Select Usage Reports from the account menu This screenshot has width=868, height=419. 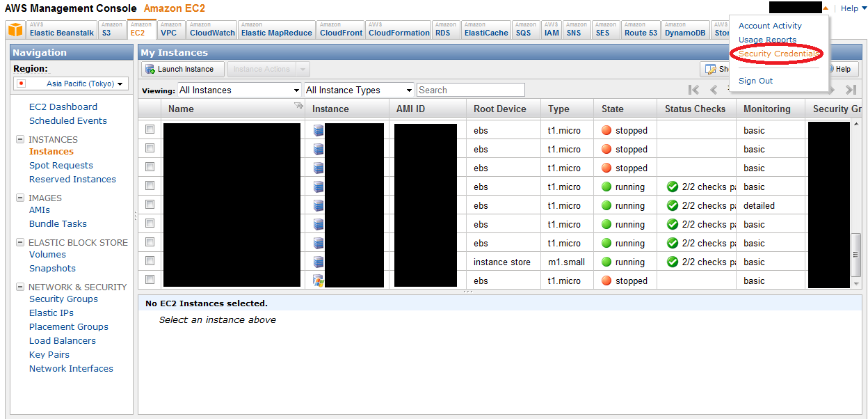tap(767, 40)
